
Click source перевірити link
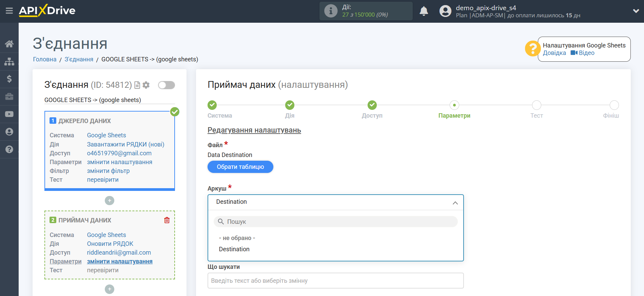[x=103, y=180]
